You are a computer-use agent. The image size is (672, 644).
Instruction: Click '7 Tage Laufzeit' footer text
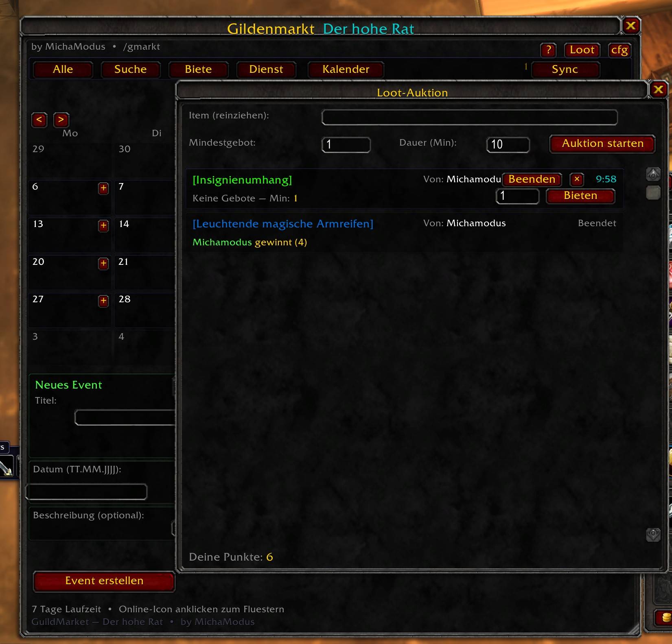point(66,609)
